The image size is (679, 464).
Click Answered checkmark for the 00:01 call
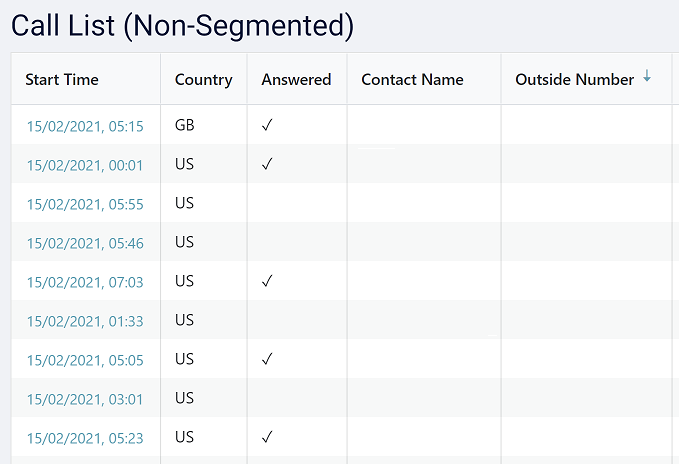click(x=267, y=165)
